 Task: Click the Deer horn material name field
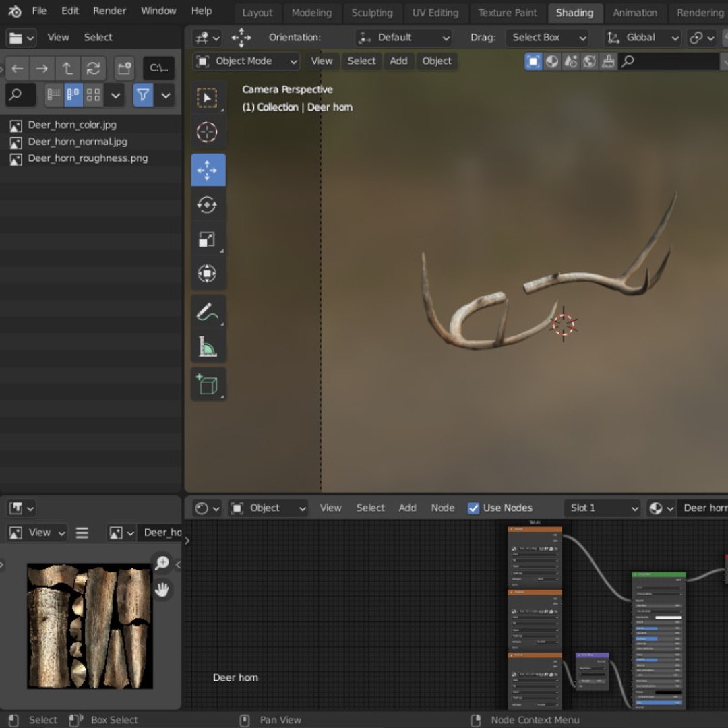[702, 508]
